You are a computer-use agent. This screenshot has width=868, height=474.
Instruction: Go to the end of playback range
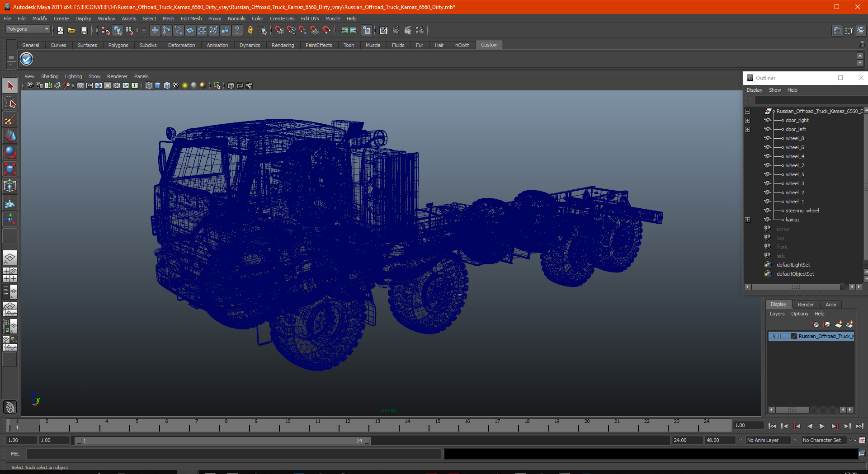point(859,426)
